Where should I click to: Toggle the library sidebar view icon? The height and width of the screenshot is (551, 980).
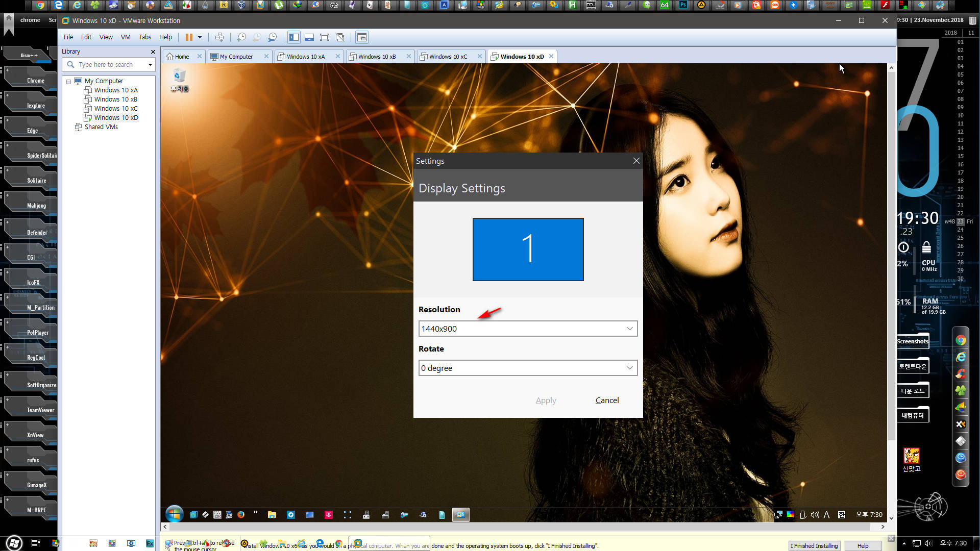(x=294, y=37)
